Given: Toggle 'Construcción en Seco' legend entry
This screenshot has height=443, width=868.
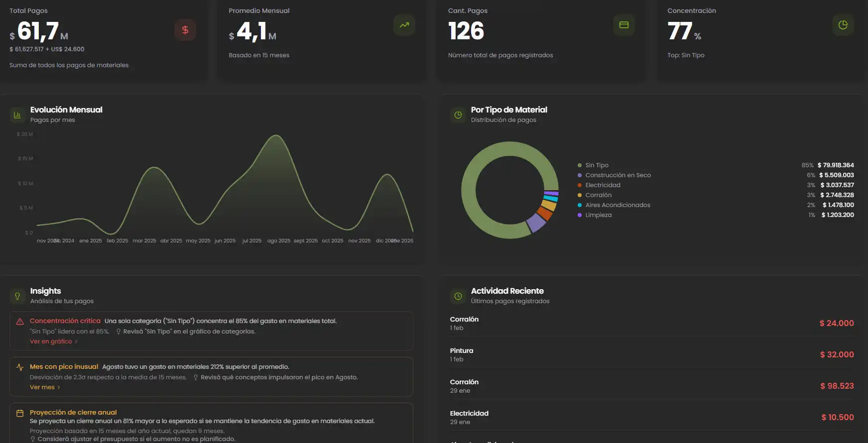Looking at the screenshot, I should click(x=618, y=175).
